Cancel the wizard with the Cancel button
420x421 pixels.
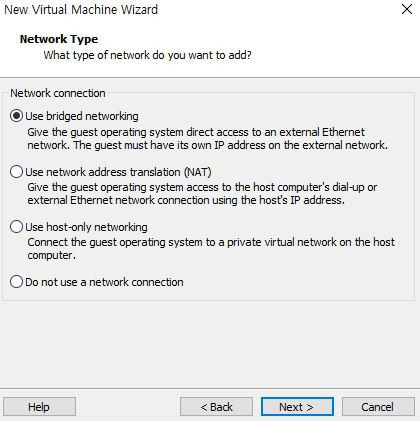click(x=378, y=407)
